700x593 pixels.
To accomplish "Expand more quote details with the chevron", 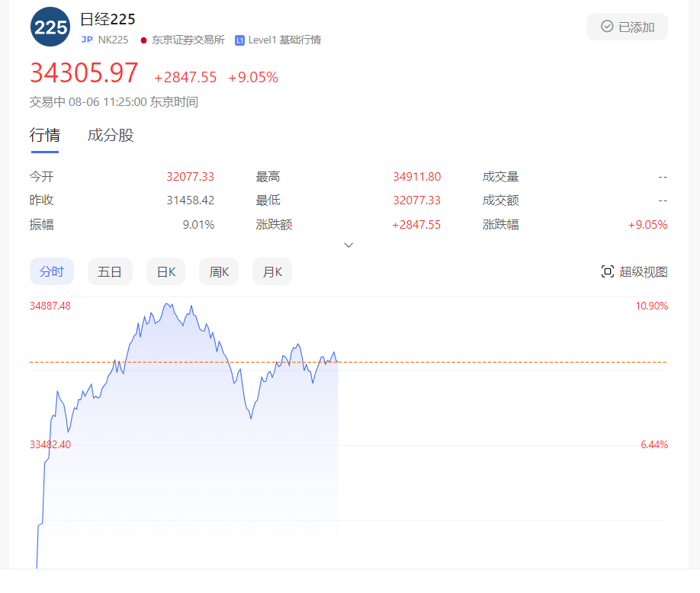I will coord(348,245).
